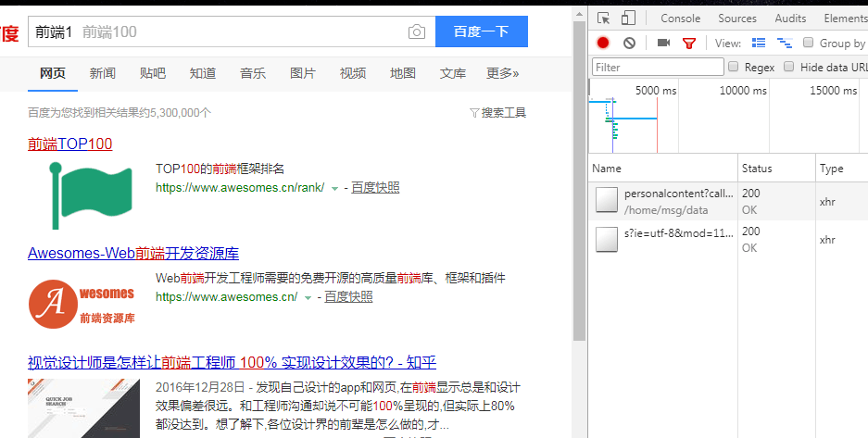Toggle the red filter funnel icon
Viewport: 868px width, 438px height.
688,44
